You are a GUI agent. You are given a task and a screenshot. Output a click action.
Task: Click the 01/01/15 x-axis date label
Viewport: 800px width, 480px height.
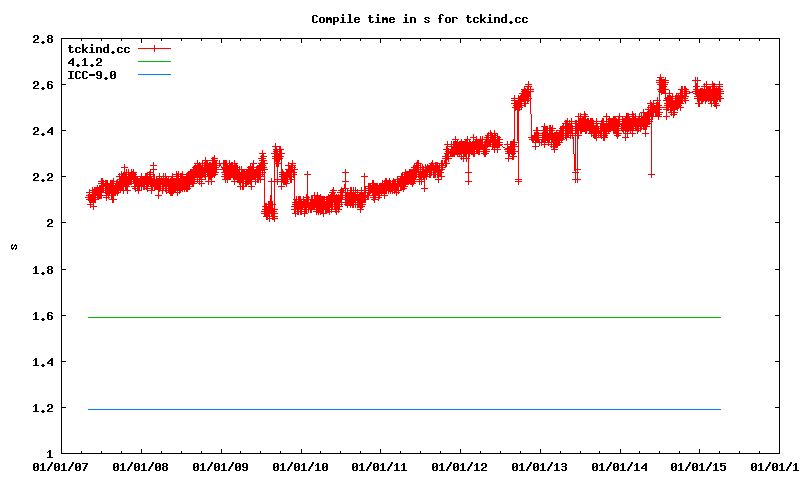tap(699, 466)
